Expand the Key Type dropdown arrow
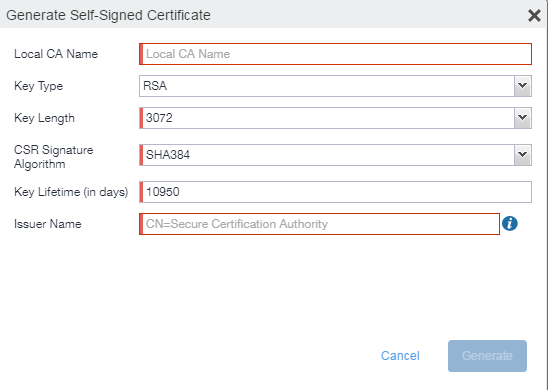The height and width of the screenshot is (390, 548). 522,86
